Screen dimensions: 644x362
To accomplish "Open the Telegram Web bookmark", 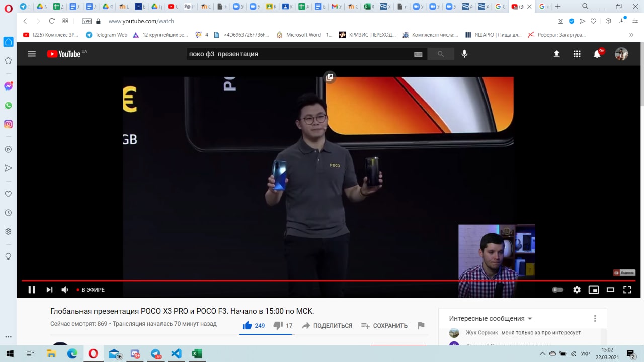I will pos(106,35).
